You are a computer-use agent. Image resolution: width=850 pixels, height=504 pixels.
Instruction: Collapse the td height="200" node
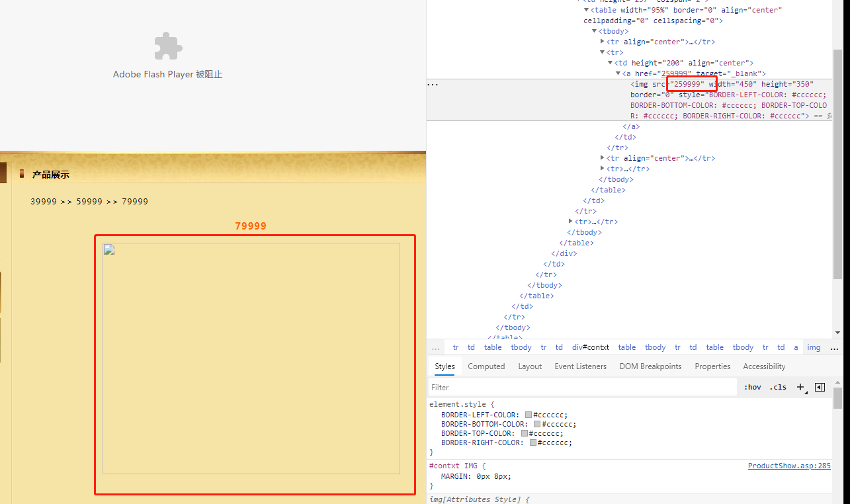(x=610, y=63)
